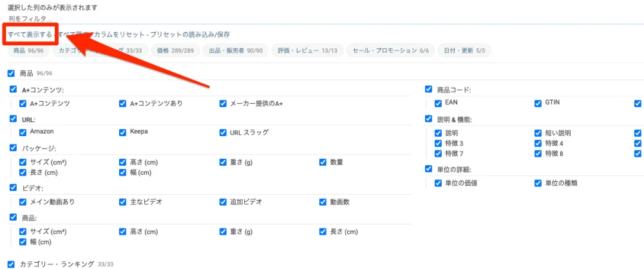Toggle the パッケージ: group checkbox
The width and height of the screenshot is (644, 269).
(13, 148)
